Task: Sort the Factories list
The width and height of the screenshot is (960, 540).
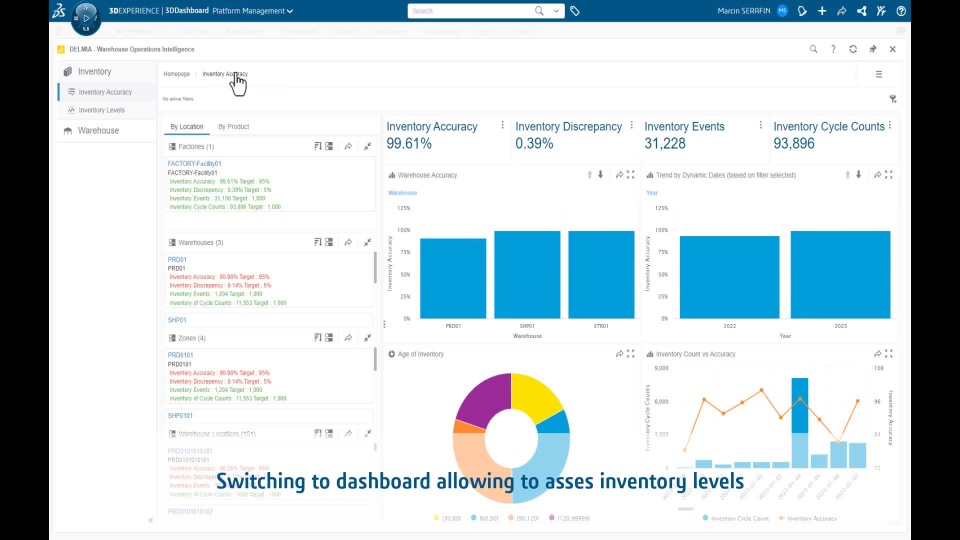Action: (318, 146)
